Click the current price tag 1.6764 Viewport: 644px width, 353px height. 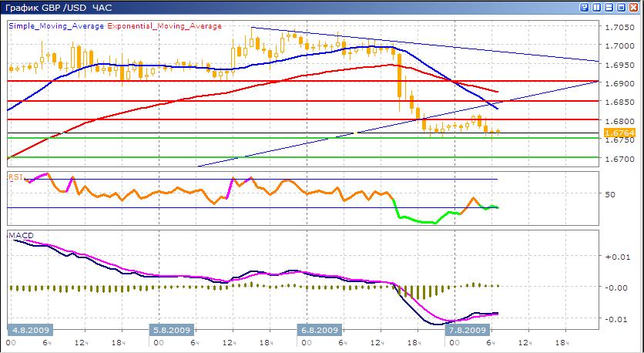pyautogui.click(x=619, y=131)
